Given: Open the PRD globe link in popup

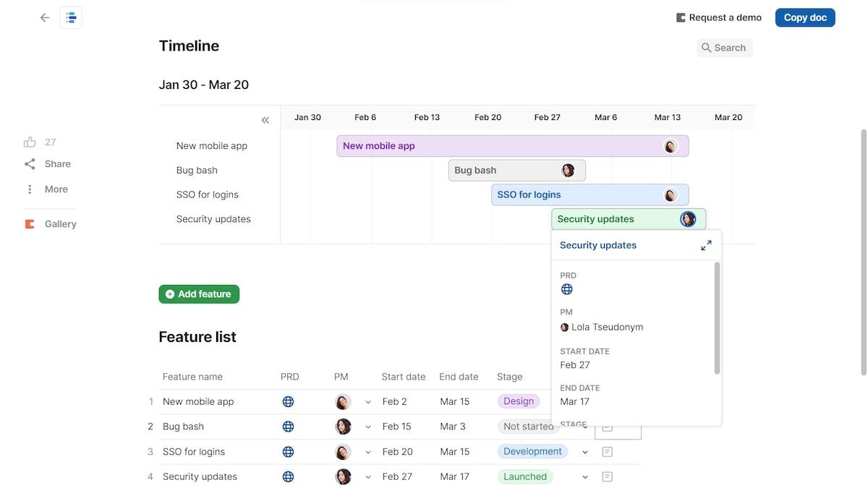Looking at the screenshot, I should point(567,289).
